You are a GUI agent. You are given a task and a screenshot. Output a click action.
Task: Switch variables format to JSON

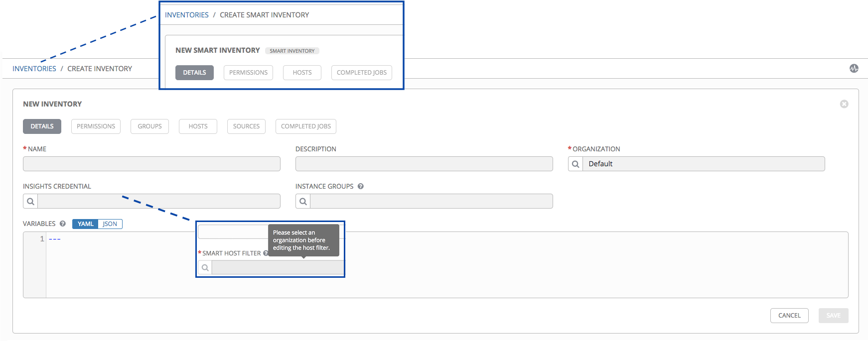[x=110, y=224]
